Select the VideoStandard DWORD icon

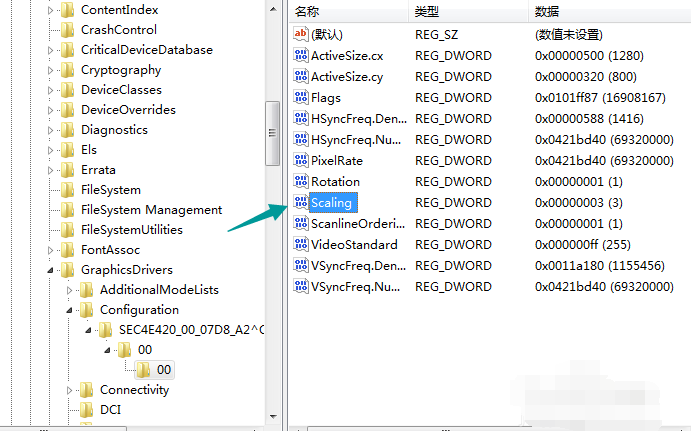tap(300, 245)
